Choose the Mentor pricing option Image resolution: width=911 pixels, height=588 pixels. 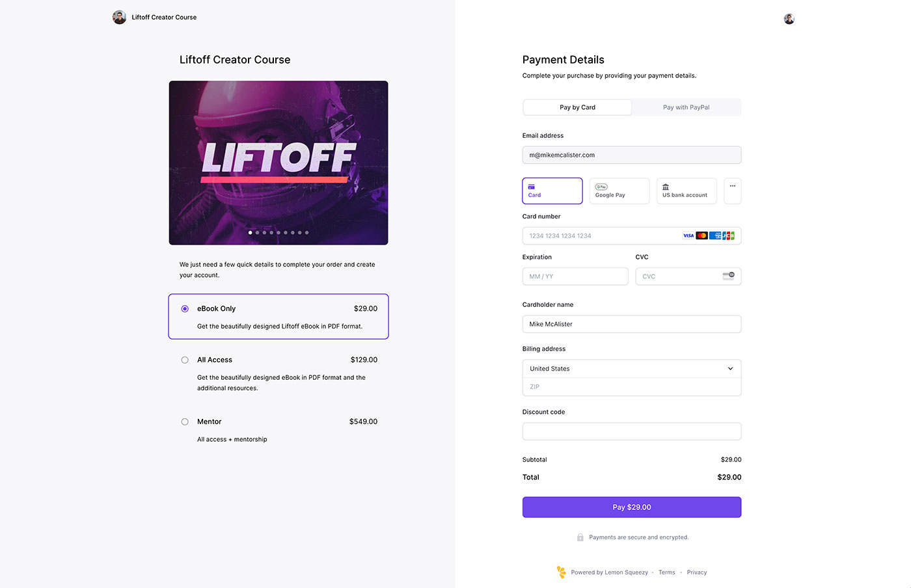click(x=185, y=421)
